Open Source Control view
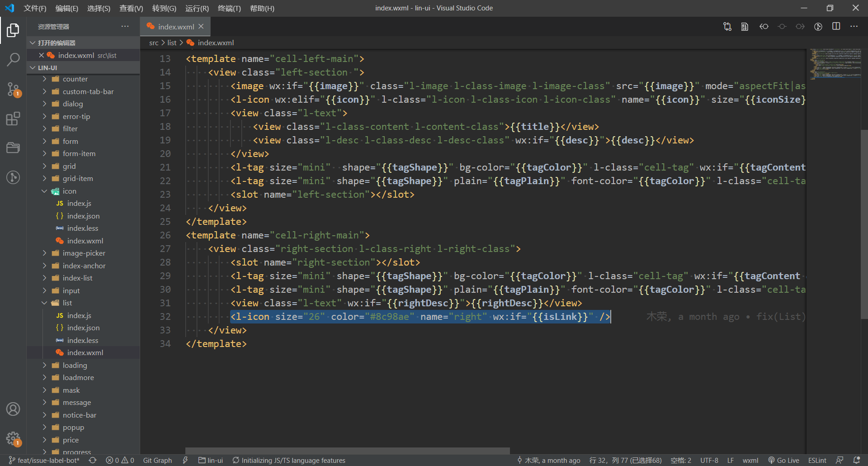868x466 pixels. click(13, 89)
